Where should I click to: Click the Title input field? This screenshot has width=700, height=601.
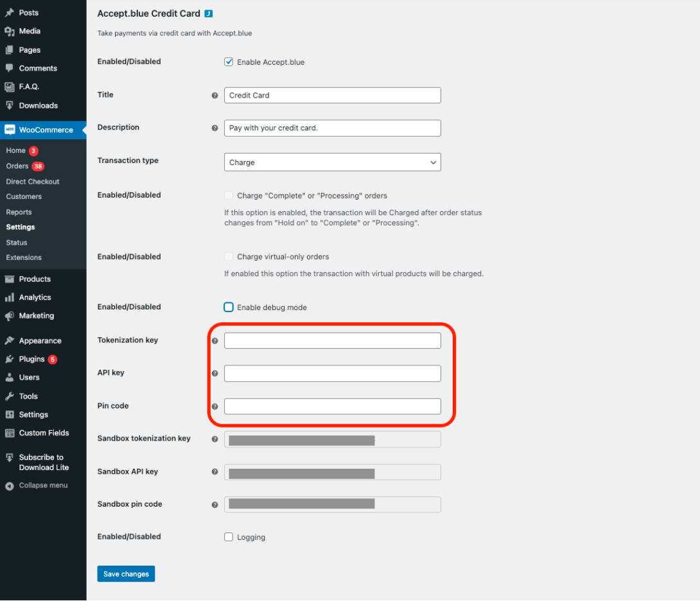click(332, 95)
